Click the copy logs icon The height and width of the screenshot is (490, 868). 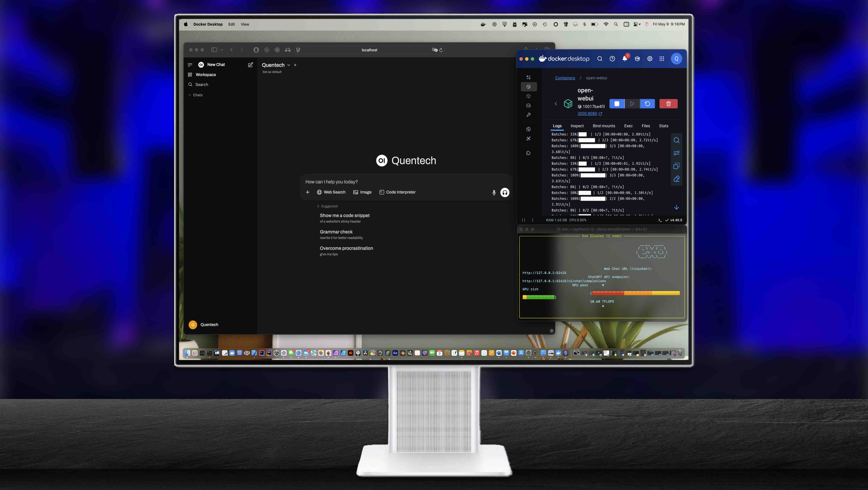[676, 166]
